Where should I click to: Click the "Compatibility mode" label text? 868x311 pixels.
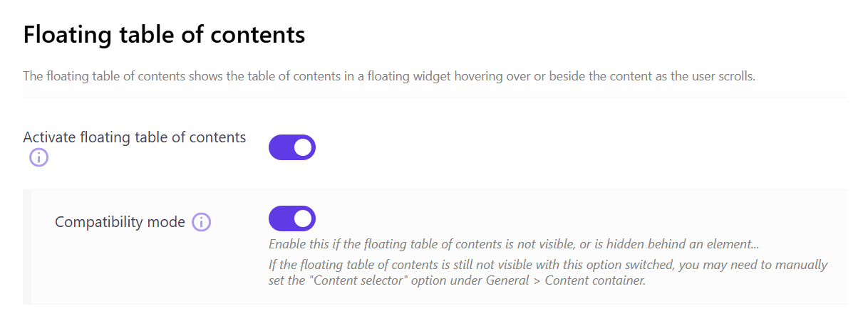[x=120, y=222]
